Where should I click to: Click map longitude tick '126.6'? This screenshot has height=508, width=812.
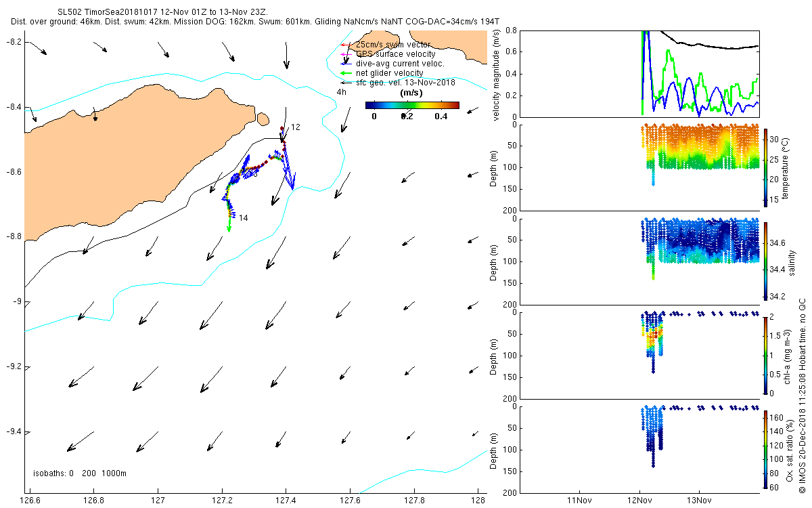tap(30, 501)
